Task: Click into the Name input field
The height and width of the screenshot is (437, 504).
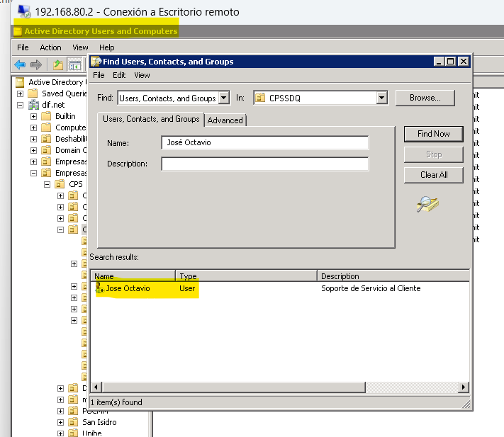Action: tap(265, 142)
